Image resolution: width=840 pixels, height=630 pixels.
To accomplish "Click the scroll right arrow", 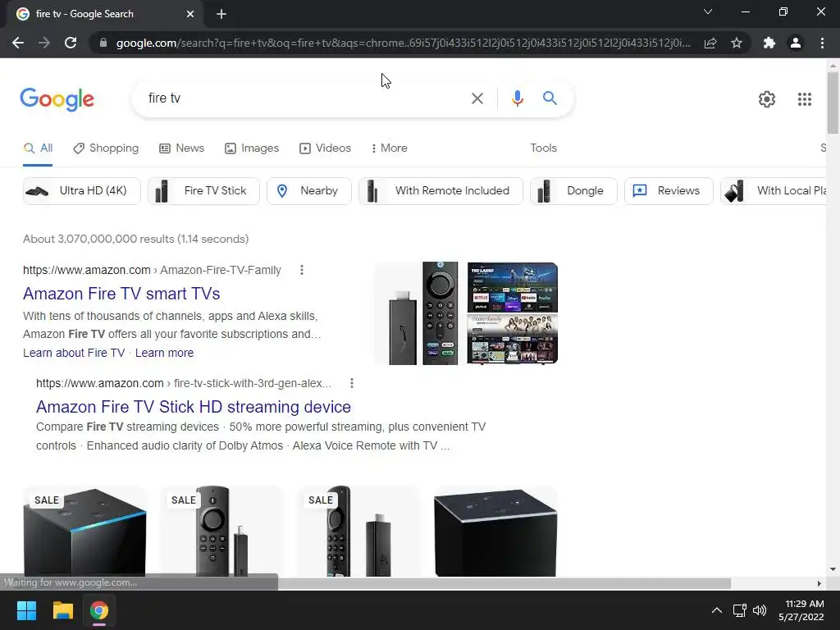I will [x=819, y=583].
